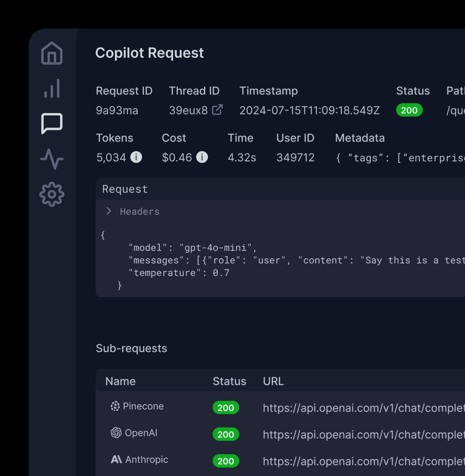Click the Anthropic row status badge

(x=226, y=461)
